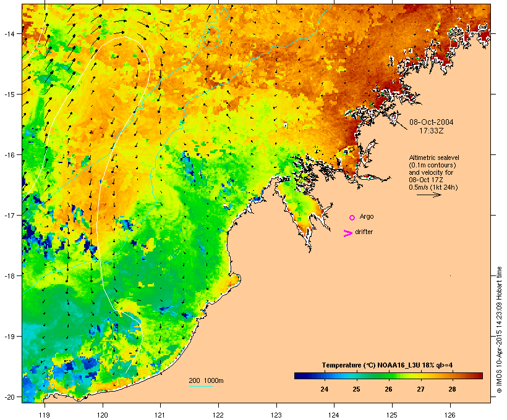The height and width of the screenshot is (420, 507).
Task: Click the latitude label -14
Action: click(9, 33)
